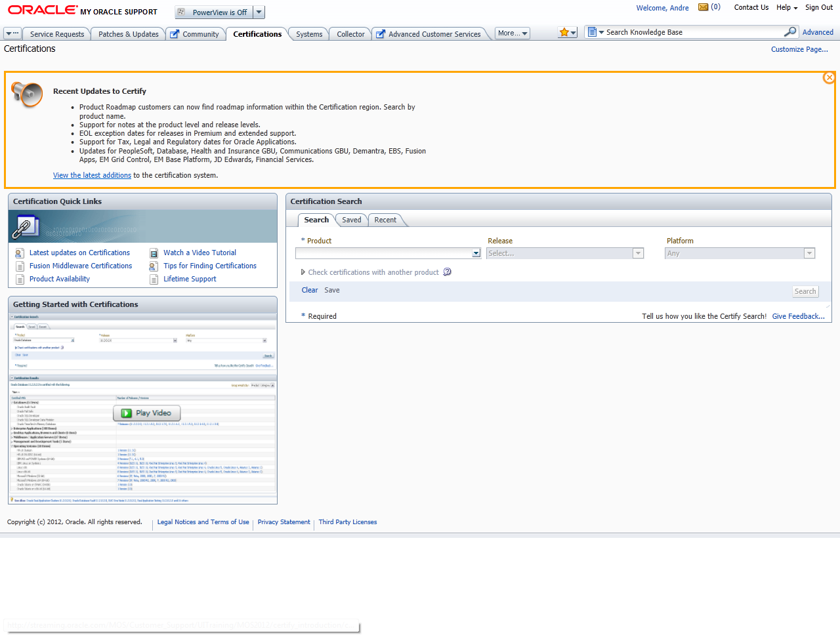Image resolution: width=840 pixels, height=635 pixels.
Task: Open Latest updates on Certifications link
Action: [79, 253]
